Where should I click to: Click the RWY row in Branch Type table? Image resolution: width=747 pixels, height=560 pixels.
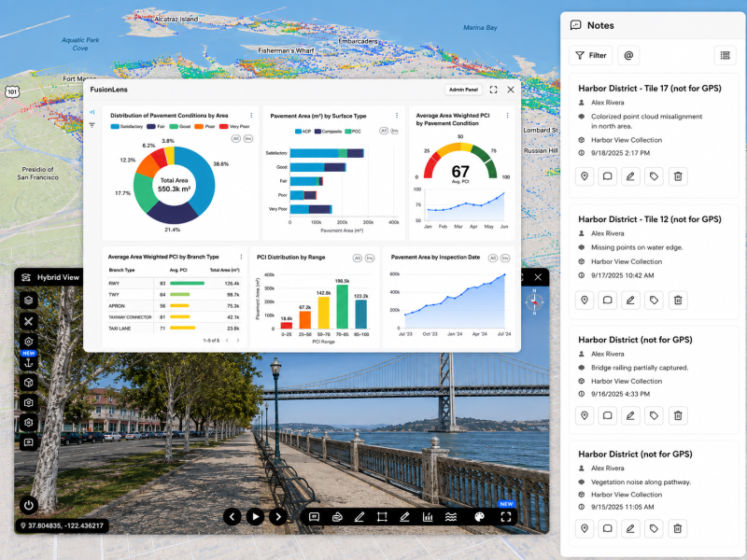(x=175, y=284)
